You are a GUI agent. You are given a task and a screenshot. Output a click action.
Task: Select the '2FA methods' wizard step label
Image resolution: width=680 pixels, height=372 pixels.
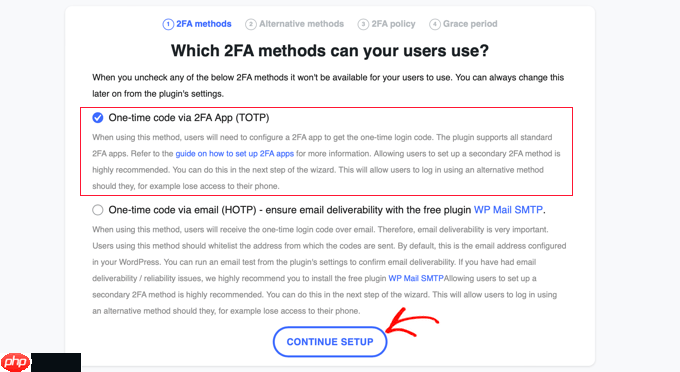point(203,24)
